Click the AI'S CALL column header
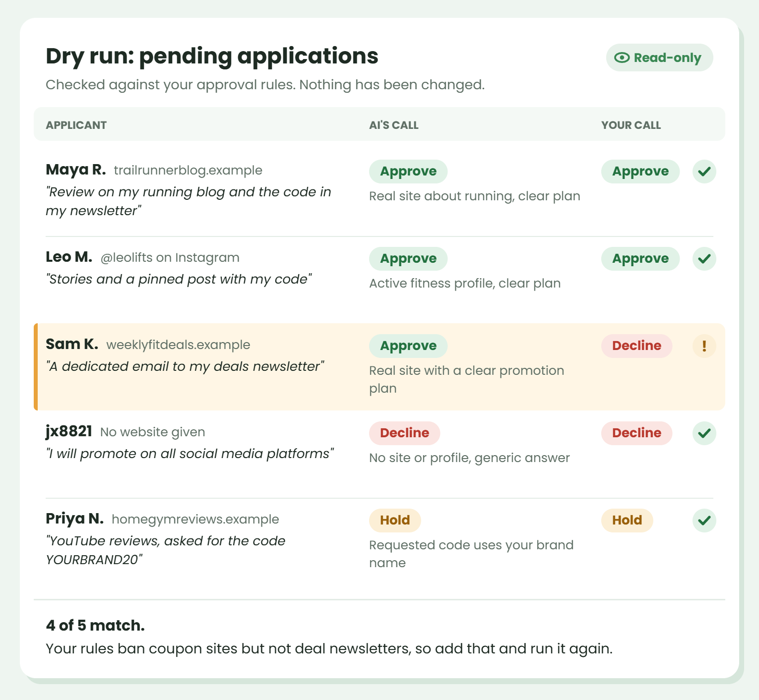759x700 pixels. (394, 125)
